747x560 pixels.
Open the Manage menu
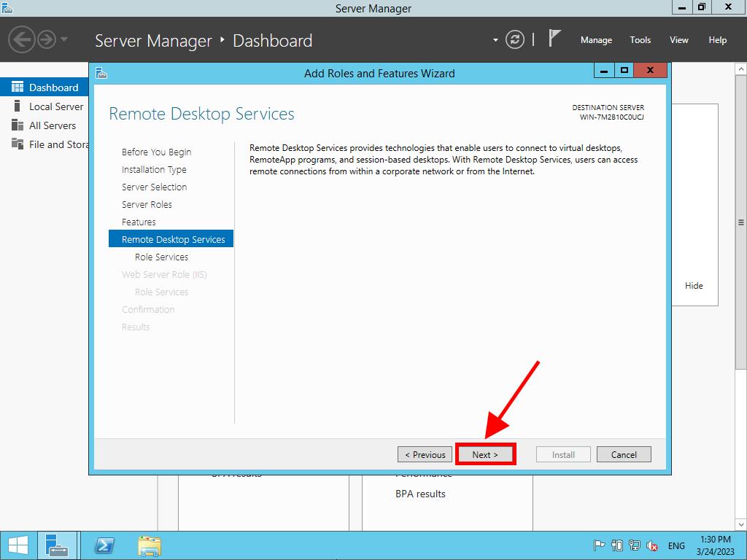[596, 40]
